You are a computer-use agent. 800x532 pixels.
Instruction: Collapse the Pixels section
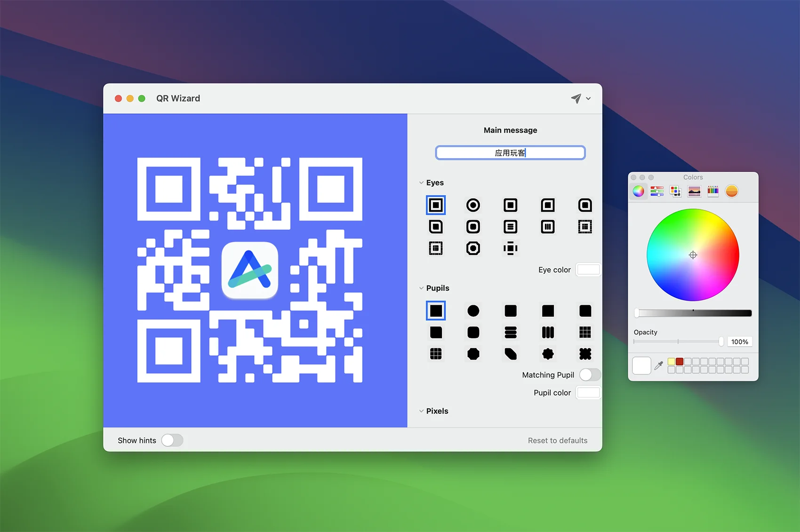coord(421,411)
